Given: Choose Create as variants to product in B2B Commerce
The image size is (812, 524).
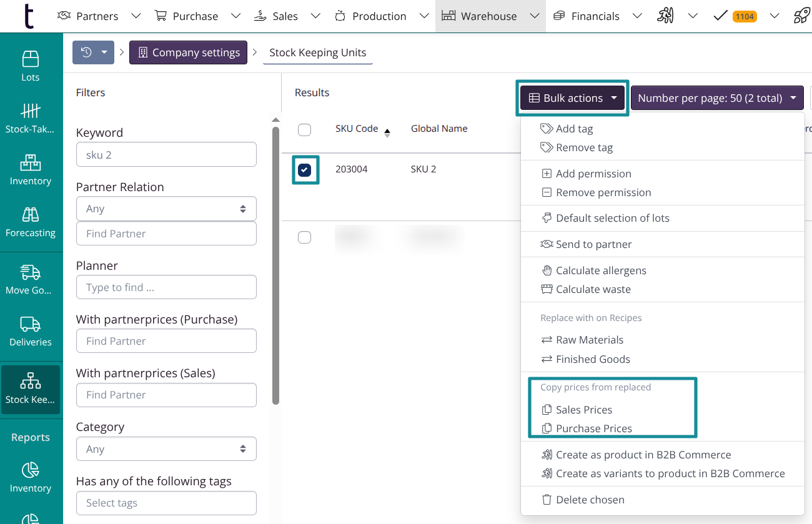Looking at the screenshot, I should [x=663, y=473].
